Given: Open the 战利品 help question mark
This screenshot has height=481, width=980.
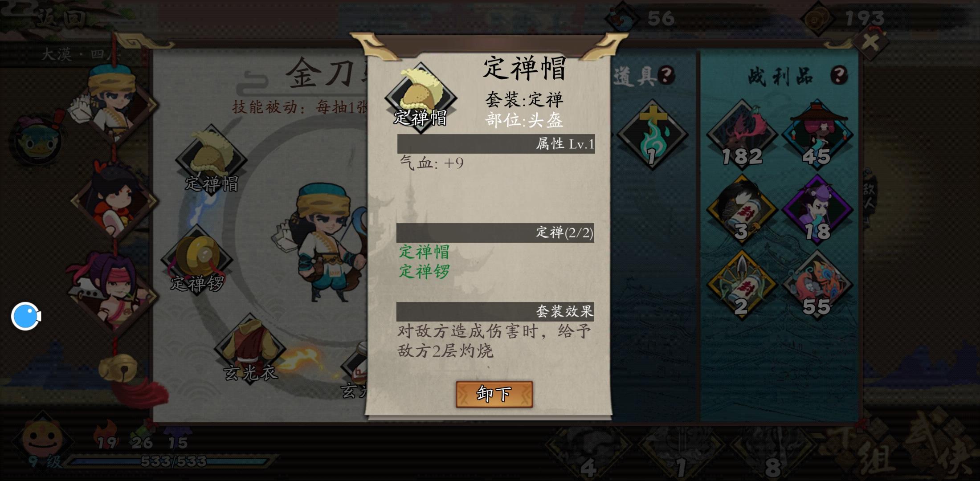Looking at the screenshot, I should point(839,75).
